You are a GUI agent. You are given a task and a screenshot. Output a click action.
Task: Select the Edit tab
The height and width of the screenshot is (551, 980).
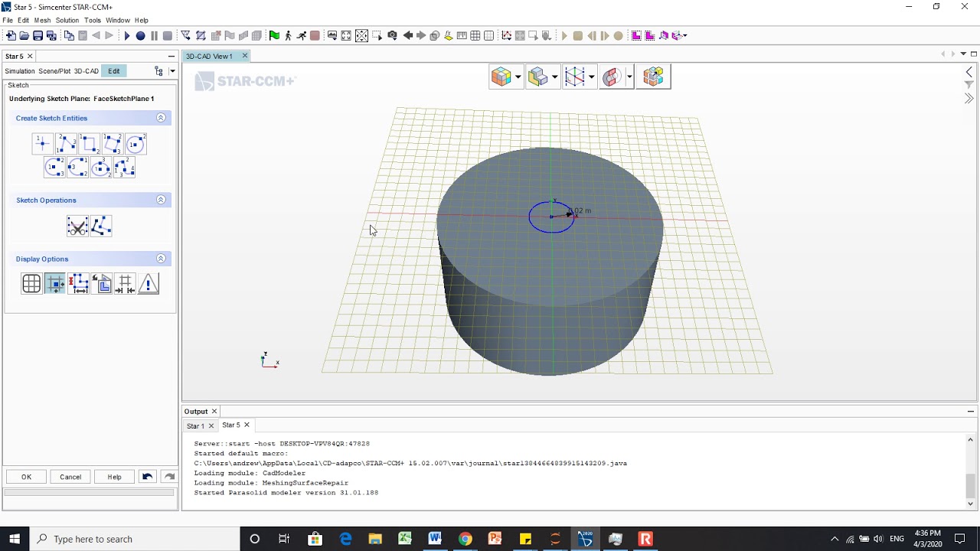coord(114,71)
